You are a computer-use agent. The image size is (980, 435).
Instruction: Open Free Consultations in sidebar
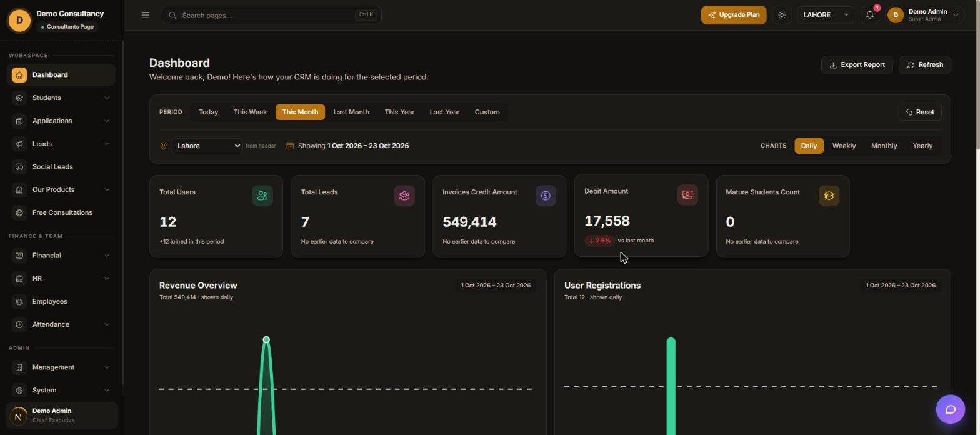tap(61, 212)
